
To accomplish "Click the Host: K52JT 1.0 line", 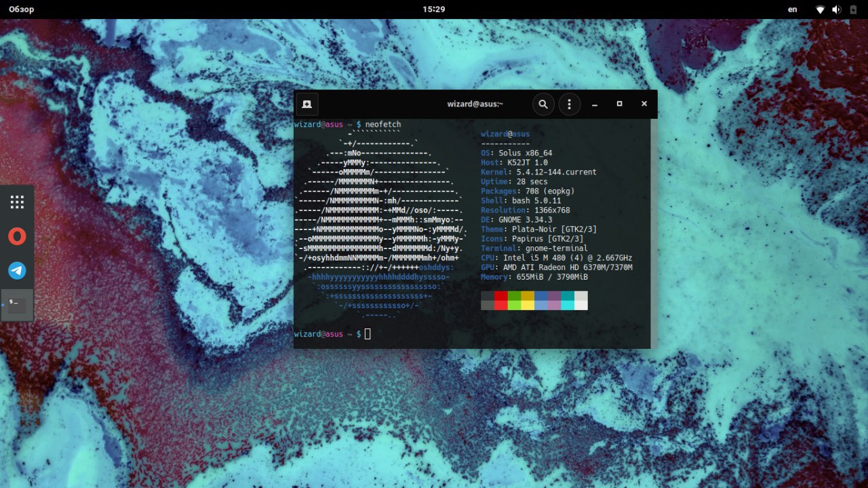I will click(x=514, y=163).
